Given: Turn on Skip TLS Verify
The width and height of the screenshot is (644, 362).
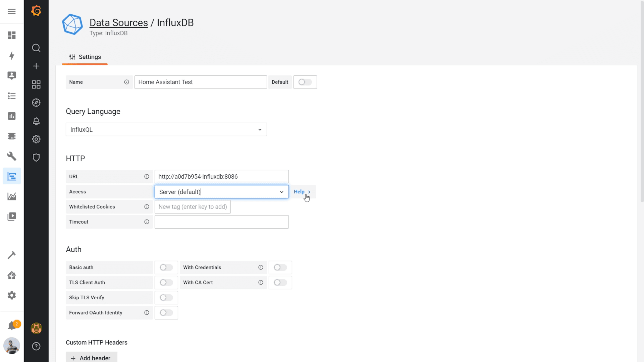Looking at the screenshot, I should [166, 297].
